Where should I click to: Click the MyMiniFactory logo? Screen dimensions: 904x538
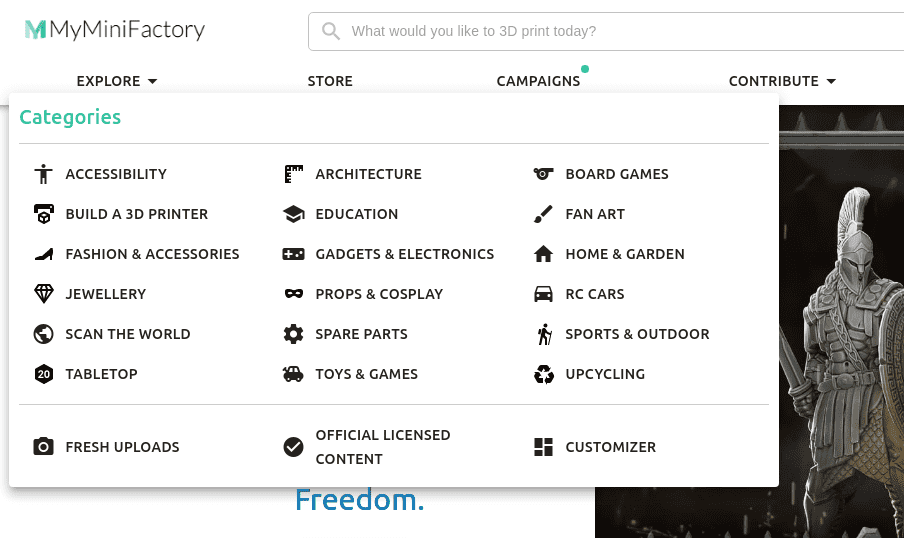[115, 29]
